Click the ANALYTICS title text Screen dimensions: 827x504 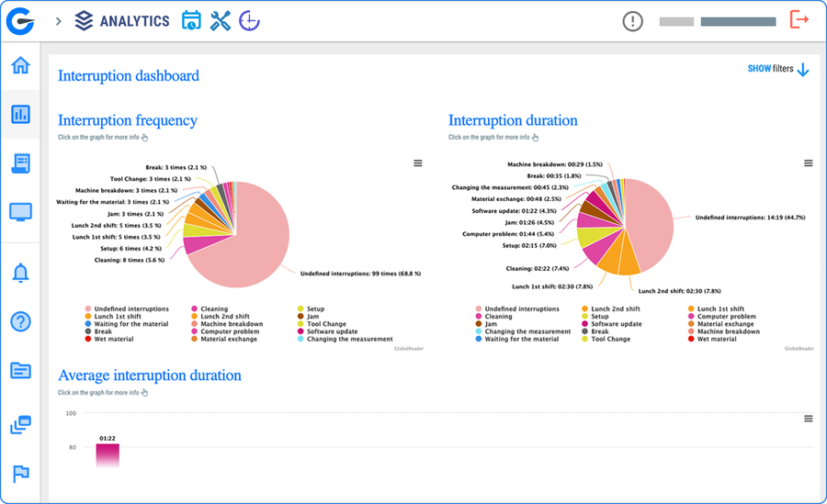pos(134,21)
